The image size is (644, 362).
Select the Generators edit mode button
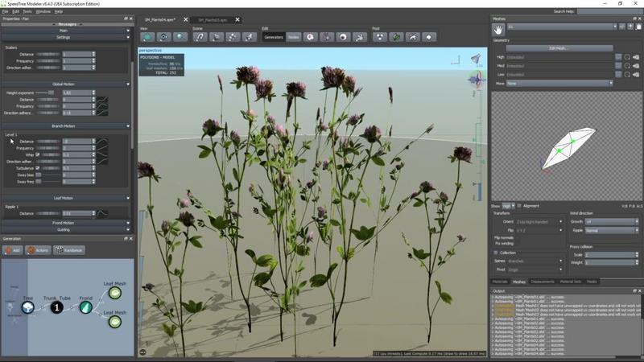(x=274, y=37)
